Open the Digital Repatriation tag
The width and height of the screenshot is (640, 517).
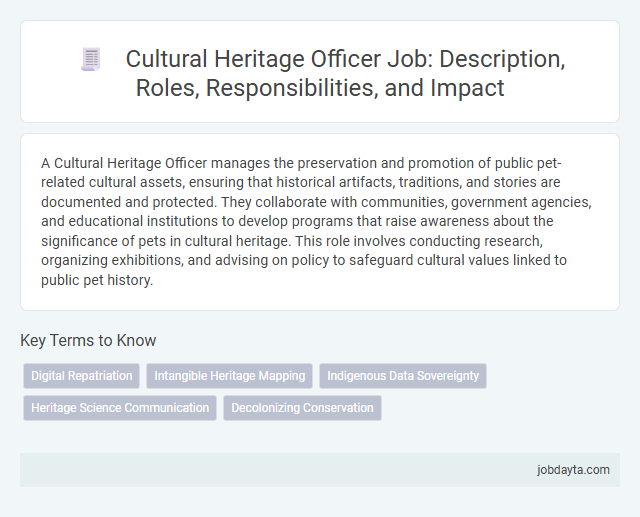point(82,376)
